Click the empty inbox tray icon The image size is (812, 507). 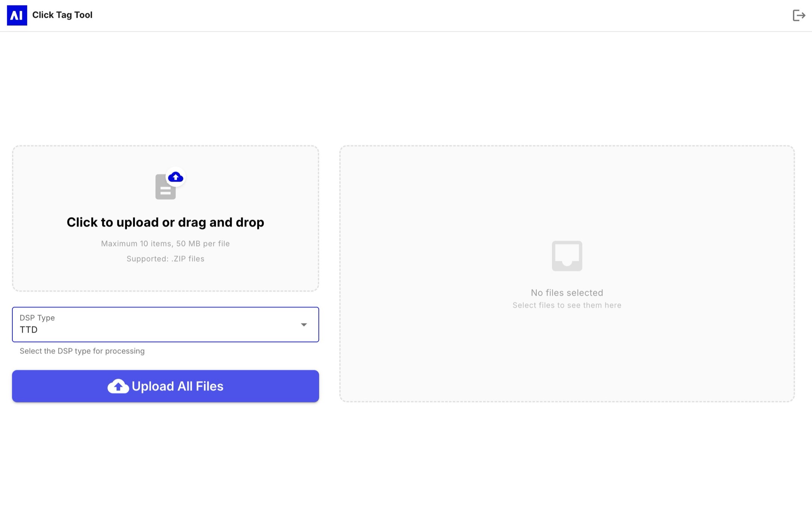click(567, 256)
